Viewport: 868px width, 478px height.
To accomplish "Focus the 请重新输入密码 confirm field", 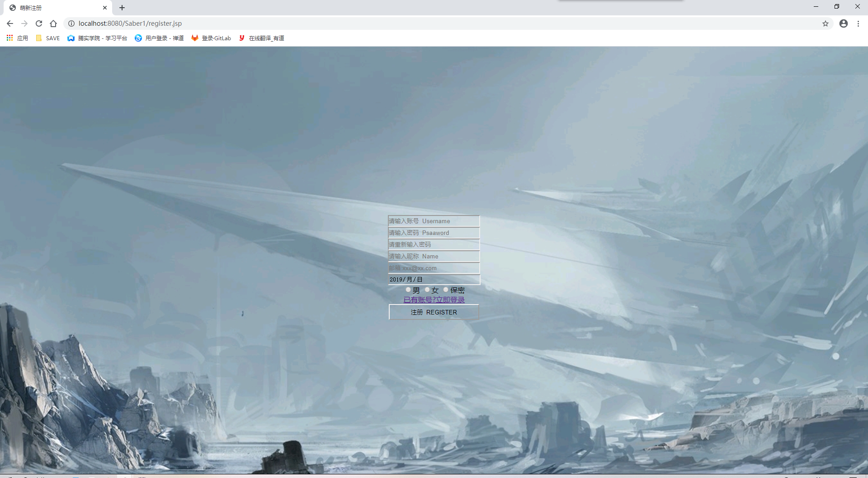I will pyautogui.click(x=434, y=244).
